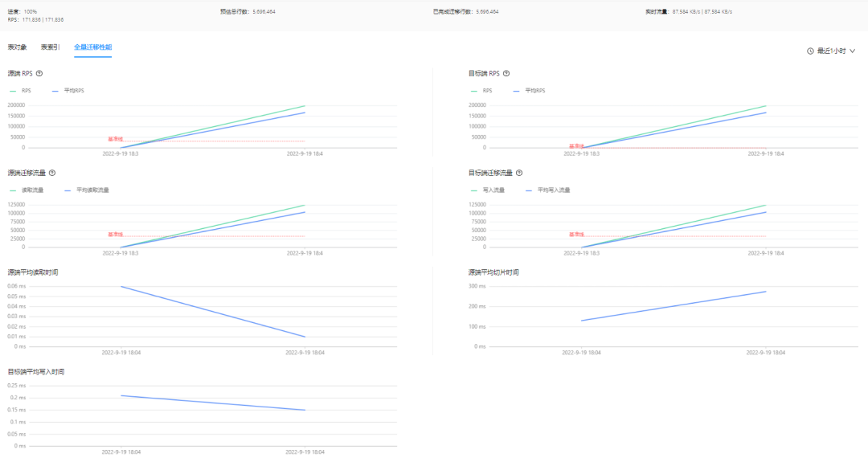Expand the chevron next to 最近1小时
The height and width of the screenshot is (458, 868).
[x=853, y=51]
